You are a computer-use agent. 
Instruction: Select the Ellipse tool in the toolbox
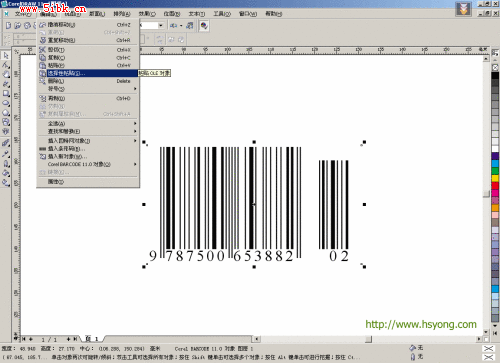point(6,103)
